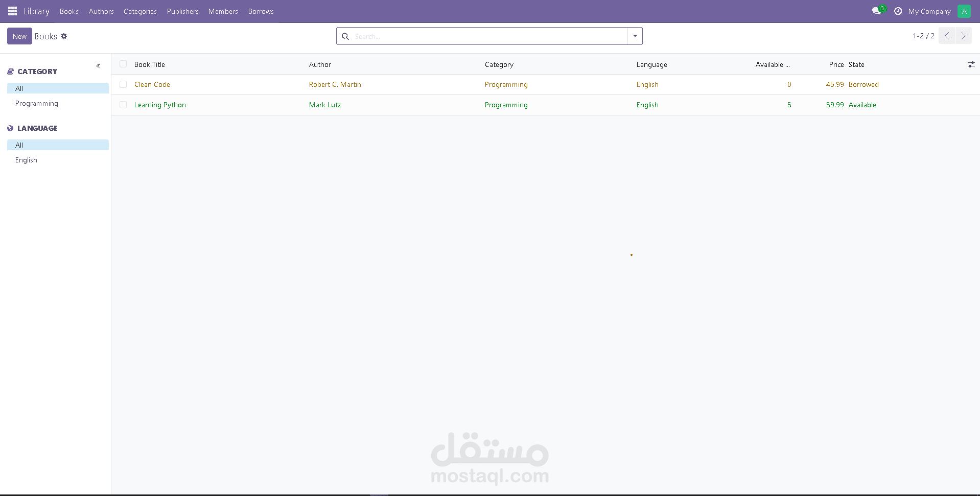The width and height of the screenshot is (980, 496).
Task: Open the Borrows menu item
Action: point(261,11)
